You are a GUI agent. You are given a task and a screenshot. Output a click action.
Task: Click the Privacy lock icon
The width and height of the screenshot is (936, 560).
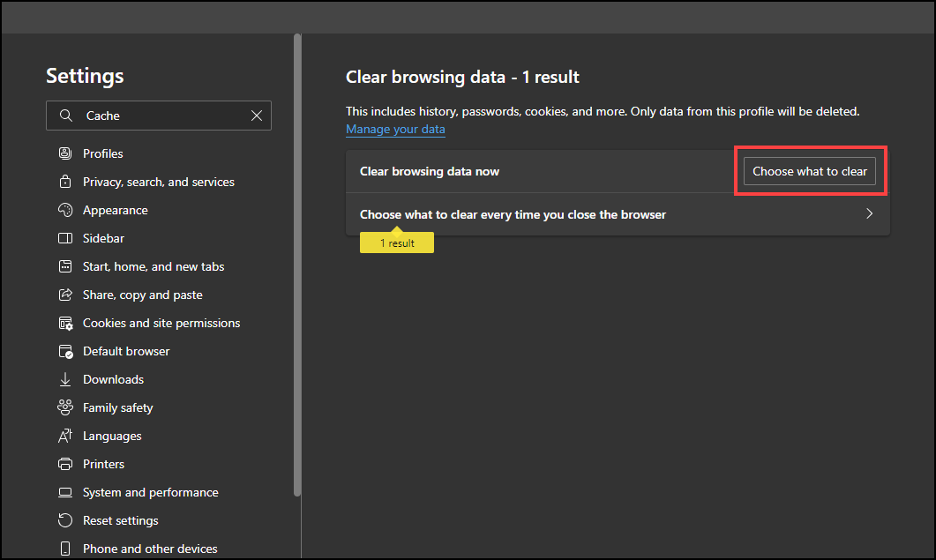(64, 182)
